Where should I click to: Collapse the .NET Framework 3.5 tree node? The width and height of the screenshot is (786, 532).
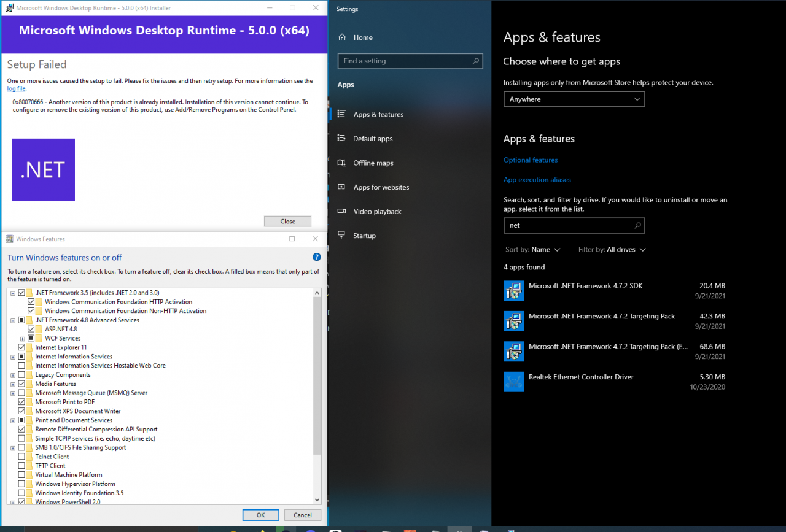(13, 293)
